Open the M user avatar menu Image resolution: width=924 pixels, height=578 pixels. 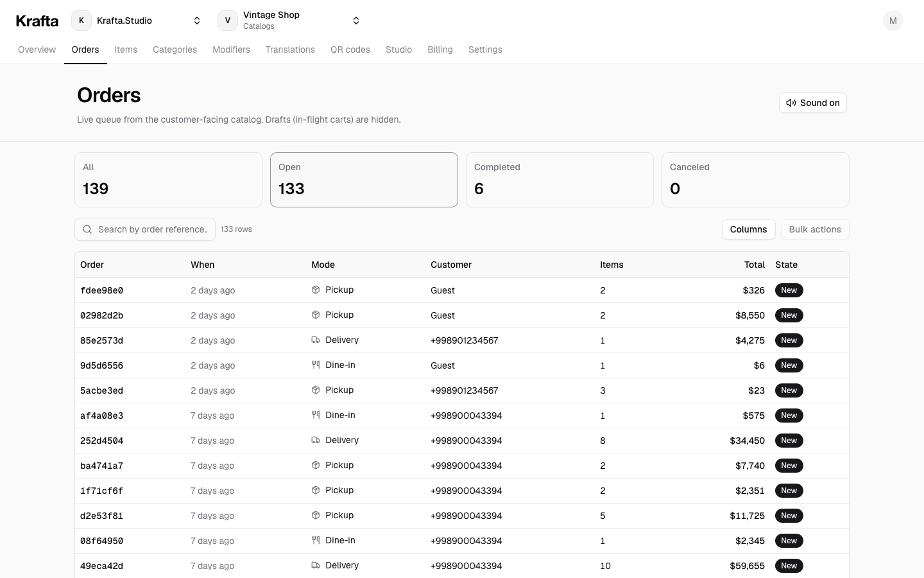pyautogui.click(x=893, y=21)
